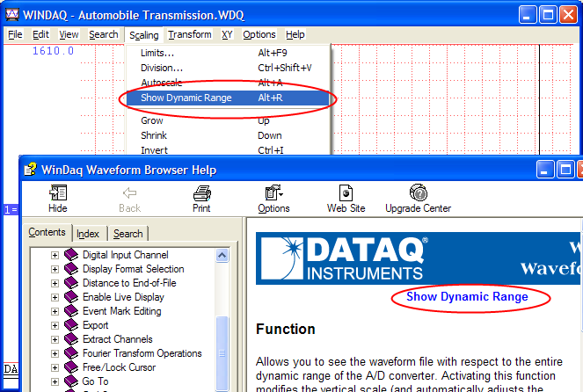583x392 pixels.
Task: Maximize the WINDAQ main window
Action: pos(548,15)
